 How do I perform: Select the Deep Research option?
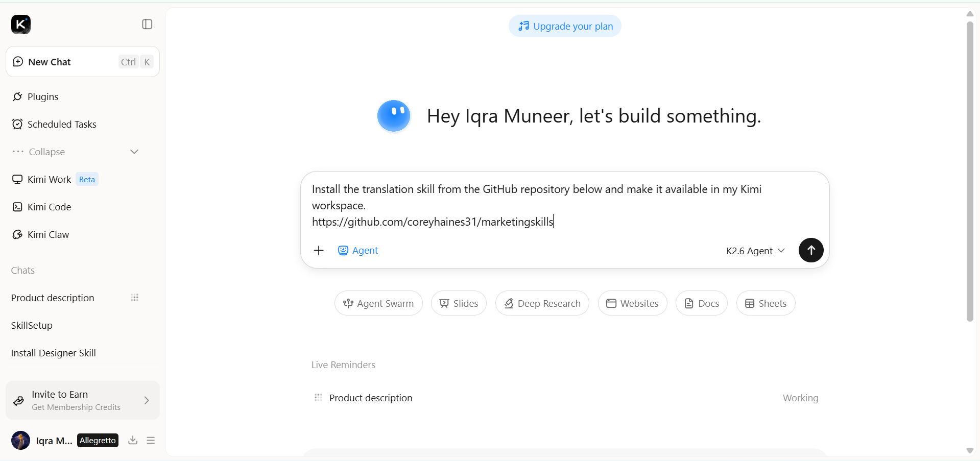(x=542, y=303)
